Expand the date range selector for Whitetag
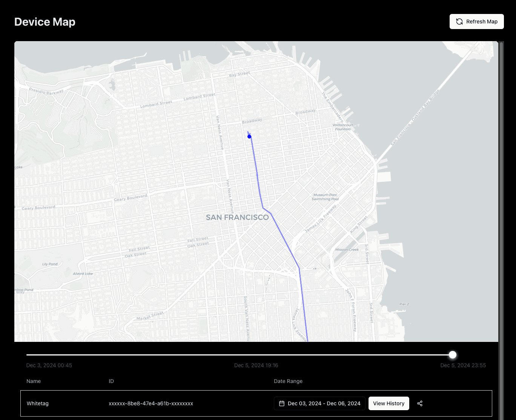 (319, 403)
